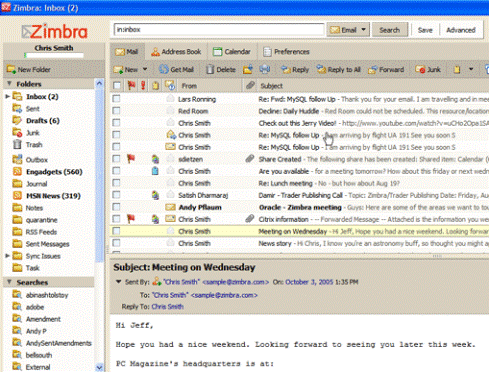Expand the Sync Issues folder

[7, 256]
